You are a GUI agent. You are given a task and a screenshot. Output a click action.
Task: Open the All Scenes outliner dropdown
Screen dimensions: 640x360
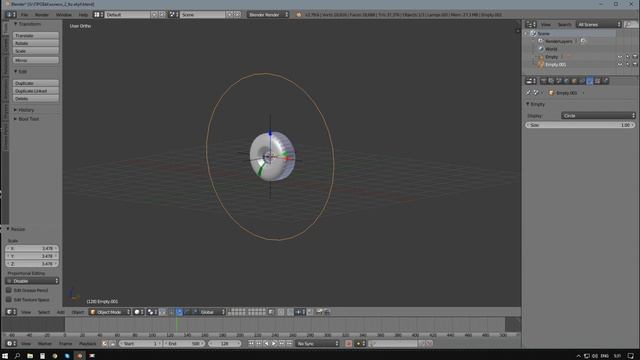599,24
